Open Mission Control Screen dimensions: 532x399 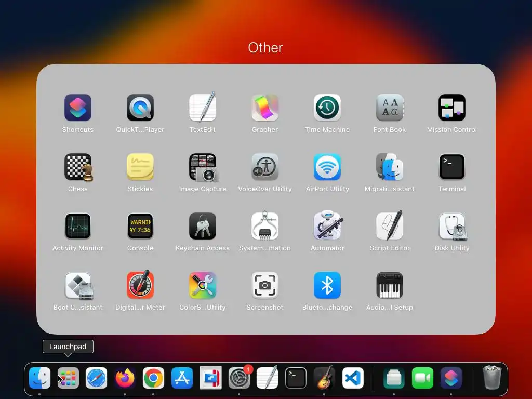tap(452, 108)
